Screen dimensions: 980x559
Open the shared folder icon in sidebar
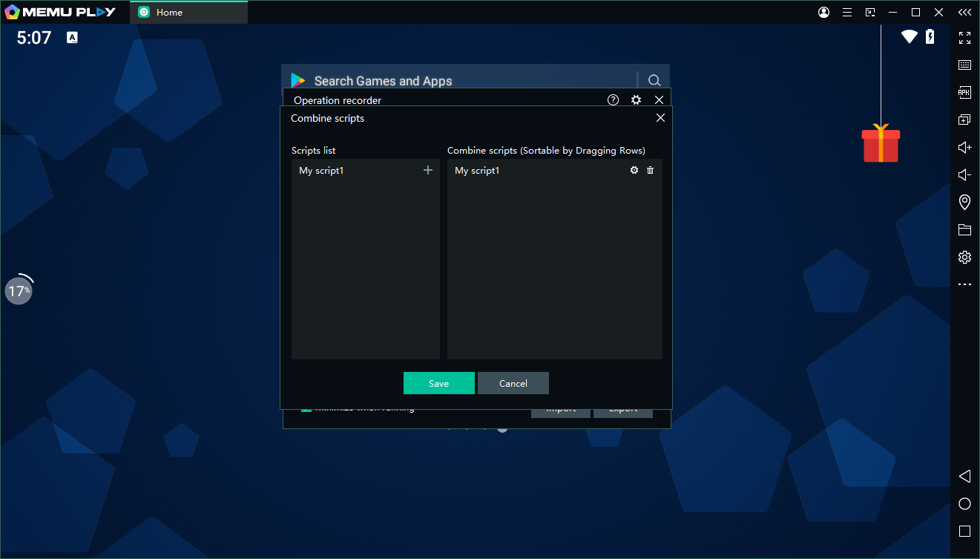click(964, 229)
